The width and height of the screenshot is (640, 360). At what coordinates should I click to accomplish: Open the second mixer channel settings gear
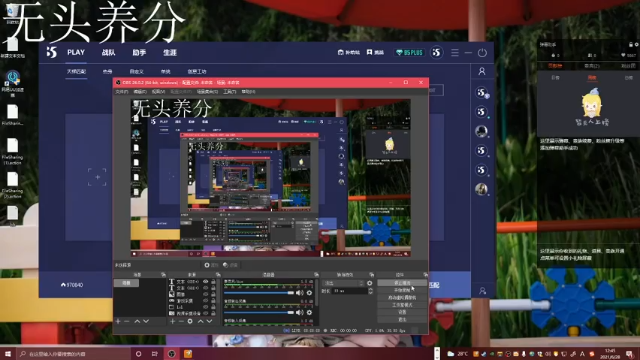[x=309, y=312]
